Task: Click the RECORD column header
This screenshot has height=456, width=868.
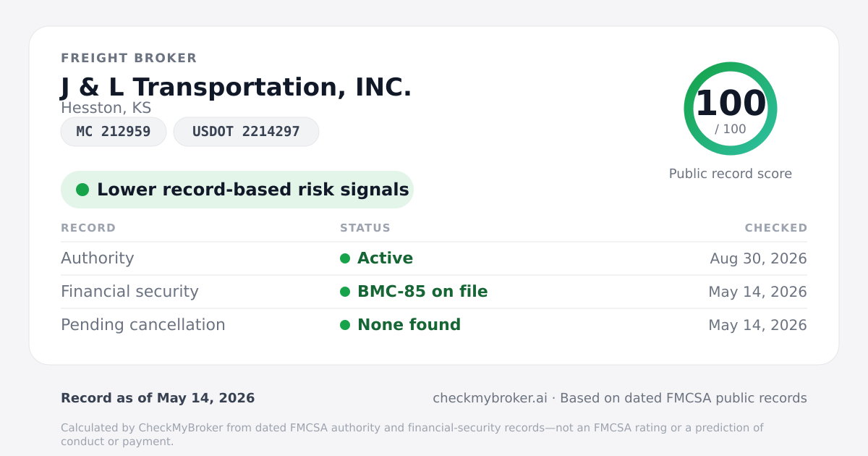Action: coord(88,228)
